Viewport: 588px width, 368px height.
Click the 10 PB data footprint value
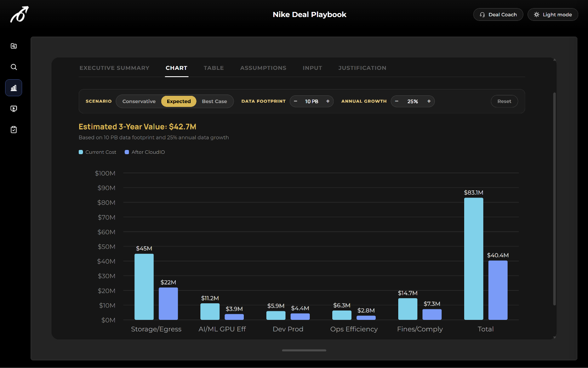[x=311, y=101]
